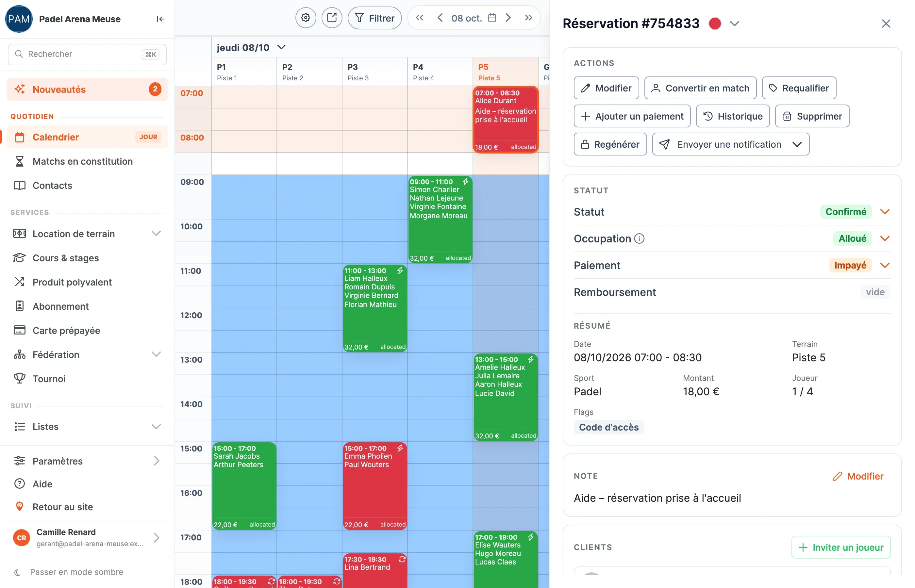
Task: Expand Fédération submenu
Action: pos(87,355)
